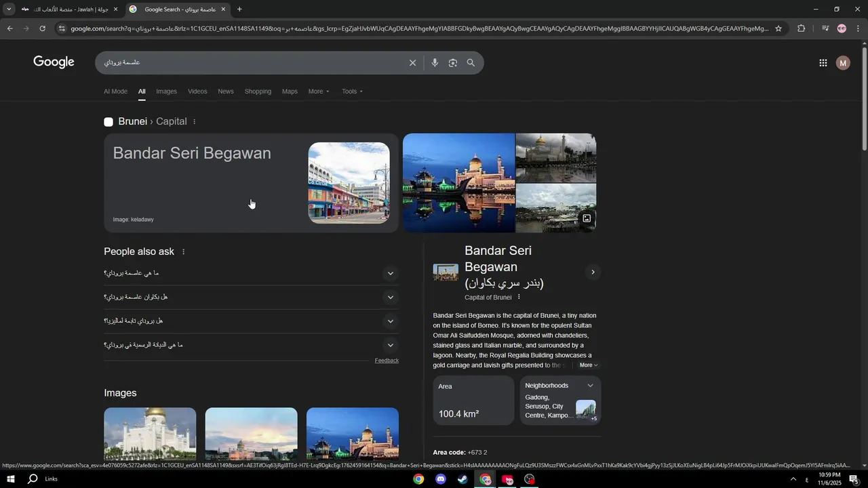The image size is (868, 488).
Task: Click the Images section heading
Action: click(120, 393)
